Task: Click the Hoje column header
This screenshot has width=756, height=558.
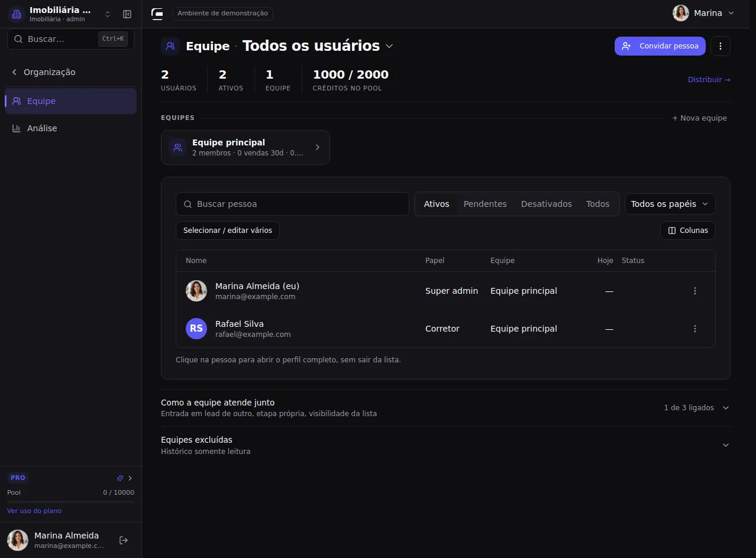Action: click(605, 261)
